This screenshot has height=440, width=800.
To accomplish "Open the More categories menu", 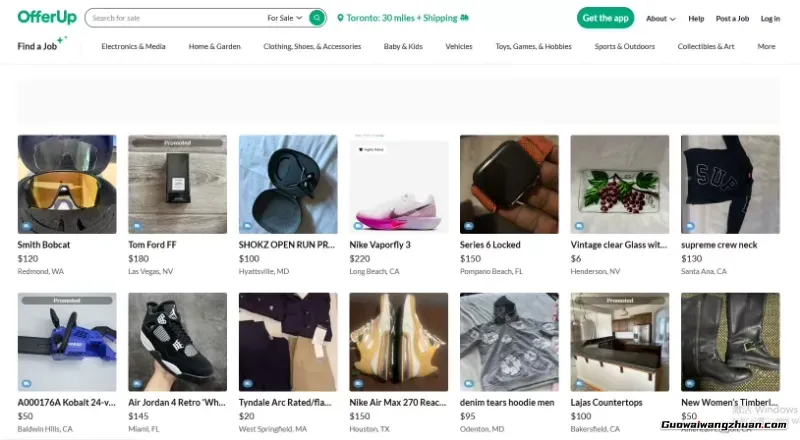I will (766, 46).
